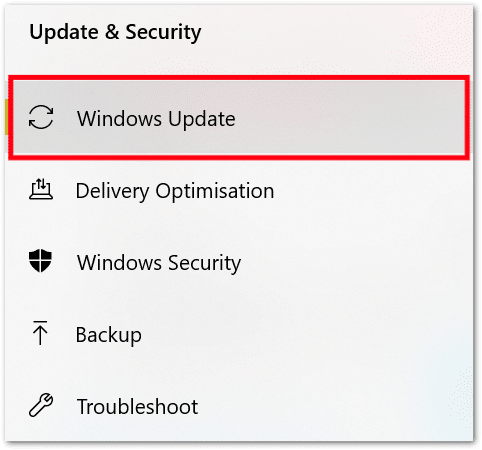
Task: Click empty space in highlighted Windows Update row
Action: click(350, 118)
